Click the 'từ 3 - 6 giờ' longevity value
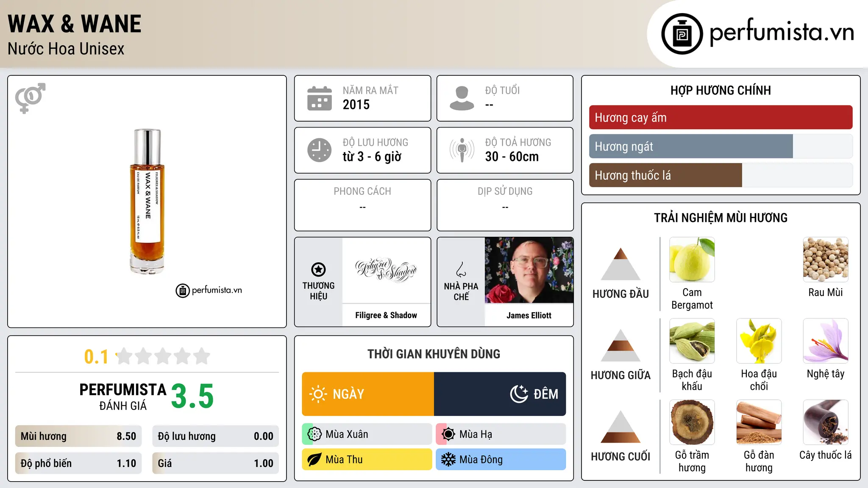Screen dimensions: 868x488 point(372,157)
